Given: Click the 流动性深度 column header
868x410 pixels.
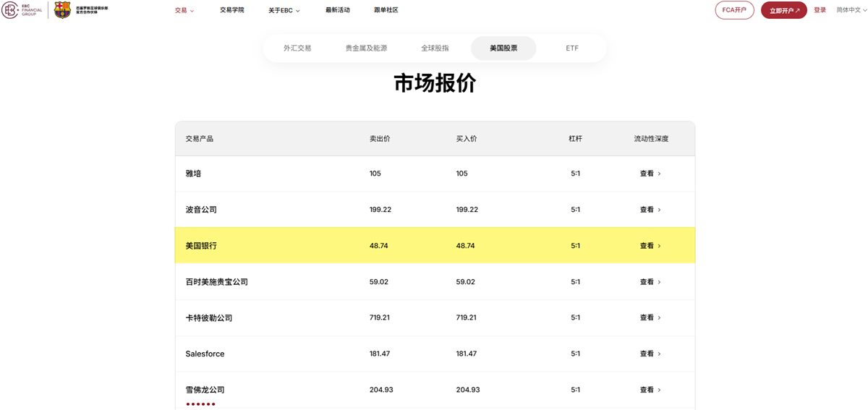Looking at the screenshot, I should click(x=651, y=139).
